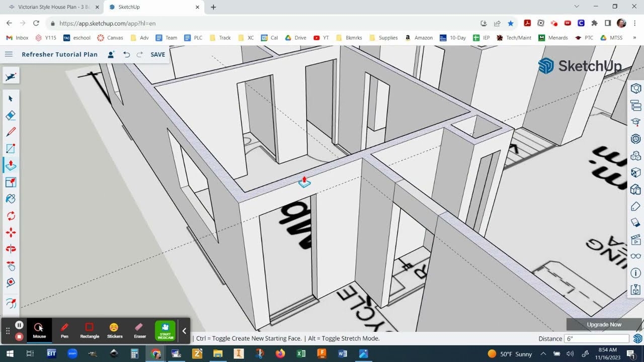This screenshot has height=362, width=644.
Task: Select the Orbit tool
Action: [x=11, y=249]
